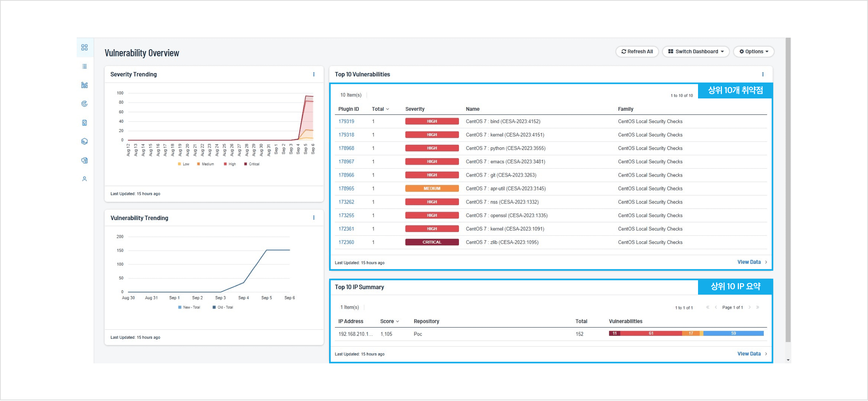Click the list lines icon in sidebar
The height and width of the screenshot is (401, 868).
(84, 66)
